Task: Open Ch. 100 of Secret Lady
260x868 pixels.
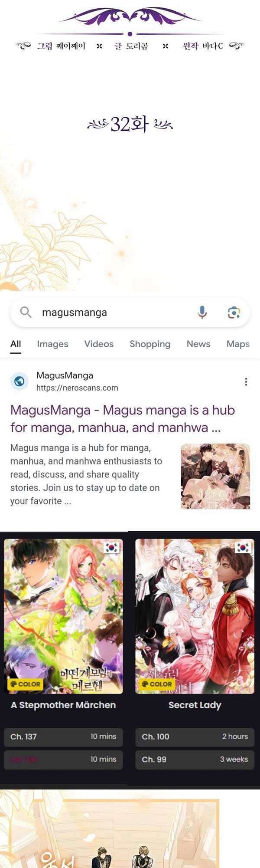Action: (195, 736)
